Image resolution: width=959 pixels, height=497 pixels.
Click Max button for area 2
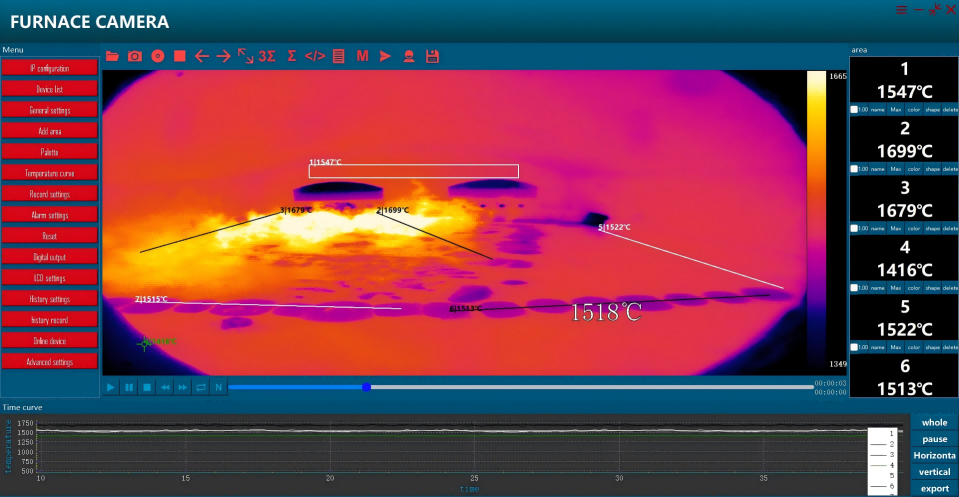(x=896, y=169)
